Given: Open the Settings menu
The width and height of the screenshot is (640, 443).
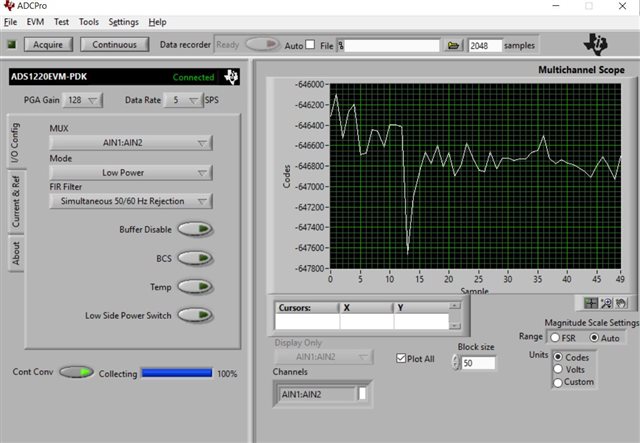Looking at the screenshot, I should [x=123, y=22].
